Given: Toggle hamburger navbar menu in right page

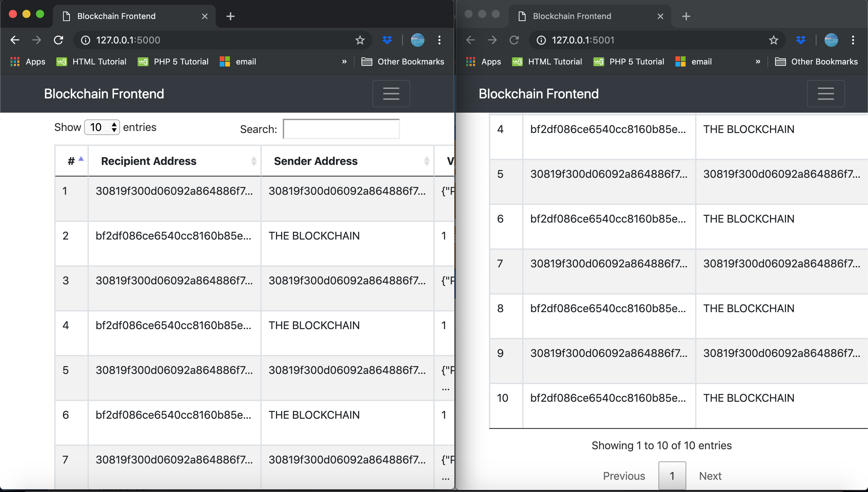Looking at the screenshot, I should coord(826,94).
